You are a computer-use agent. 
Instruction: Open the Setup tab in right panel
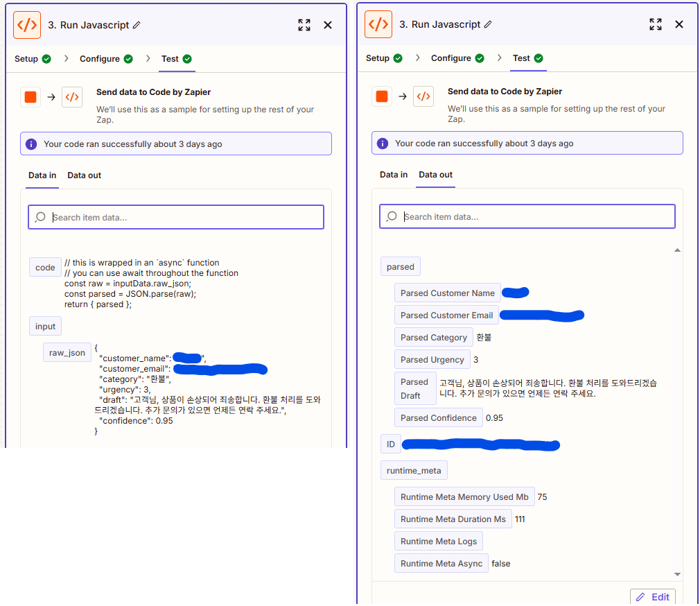[x=384, y=58]
